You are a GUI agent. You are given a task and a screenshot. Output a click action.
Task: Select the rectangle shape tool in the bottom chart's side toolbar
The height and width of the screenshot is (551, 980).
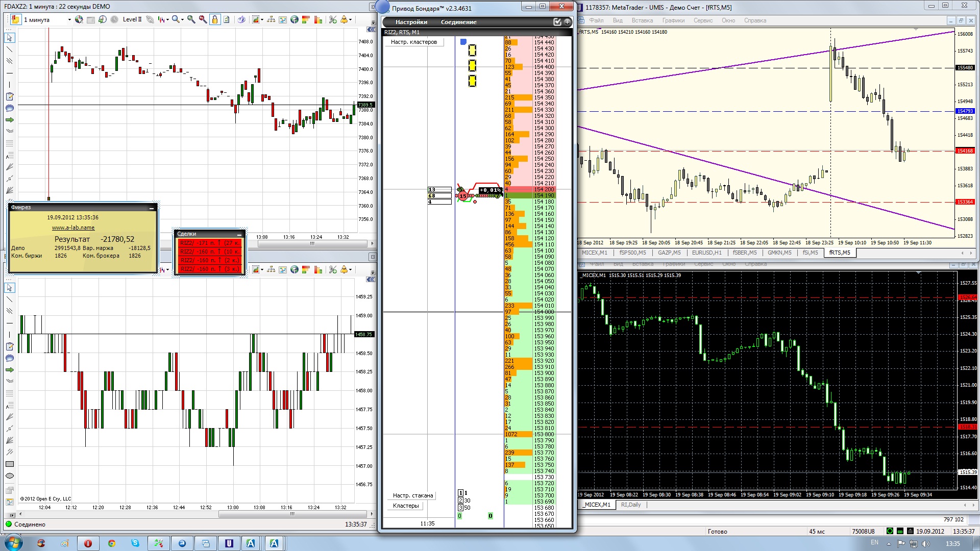[x=9, y=464]
